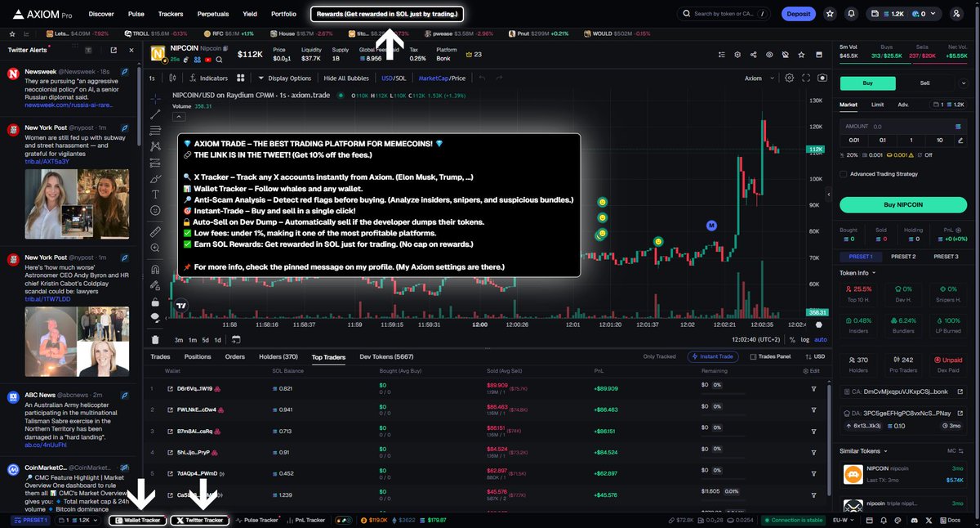Open the Trackers nav menu
The width and height of the screenshot is (980, 528).
tap(170, 14)
